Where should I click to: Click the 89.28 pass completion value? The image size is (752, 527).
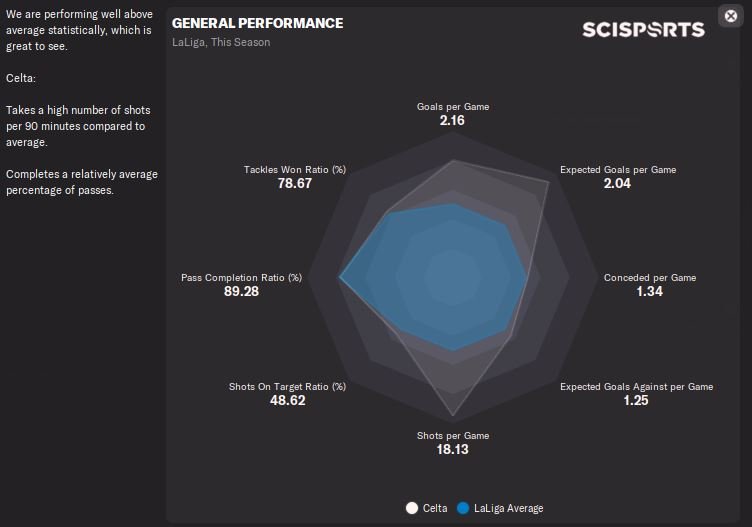241,291
